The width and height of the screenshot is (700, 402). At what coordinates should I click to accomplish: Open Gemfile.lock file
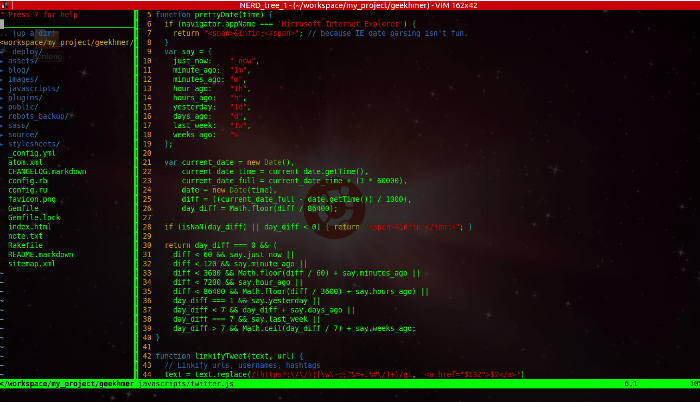click(x=34, y=218)
